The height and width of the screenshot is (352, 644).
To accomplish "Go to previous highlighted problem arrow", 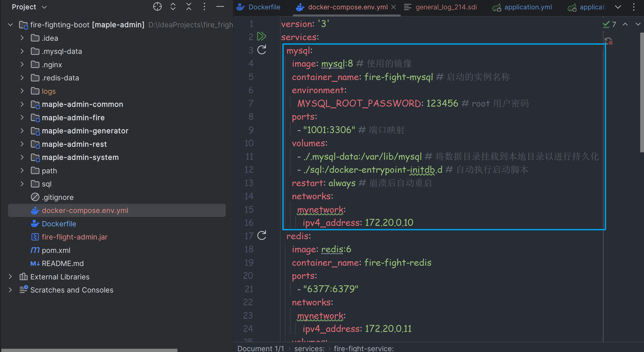I will [625, 24].
